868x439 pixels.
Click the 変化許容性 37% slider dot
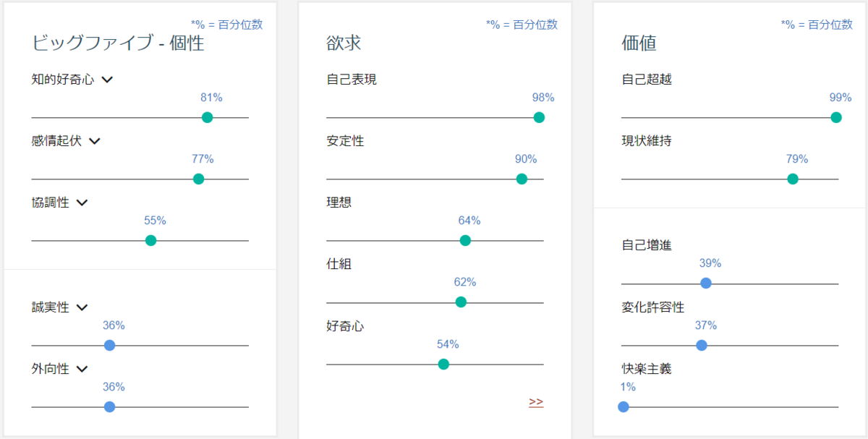point(702,345)
